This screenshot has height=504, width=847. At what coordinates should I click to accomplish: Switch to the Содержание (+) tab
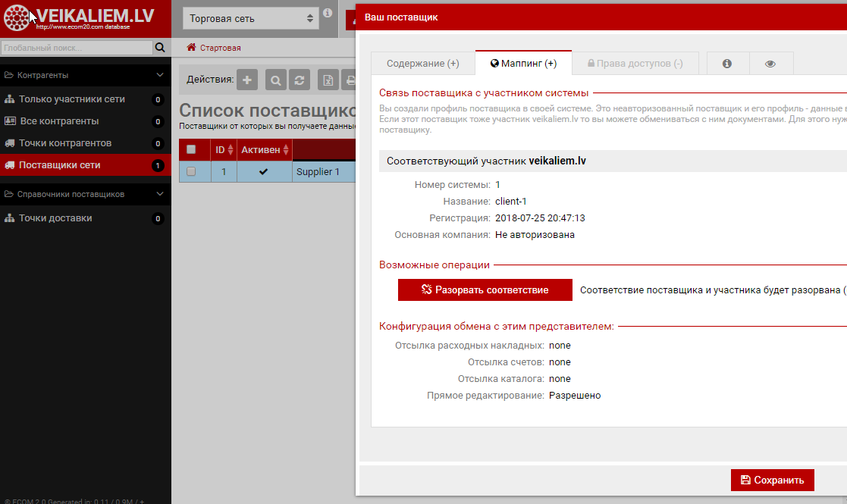[x=422, y=64]
